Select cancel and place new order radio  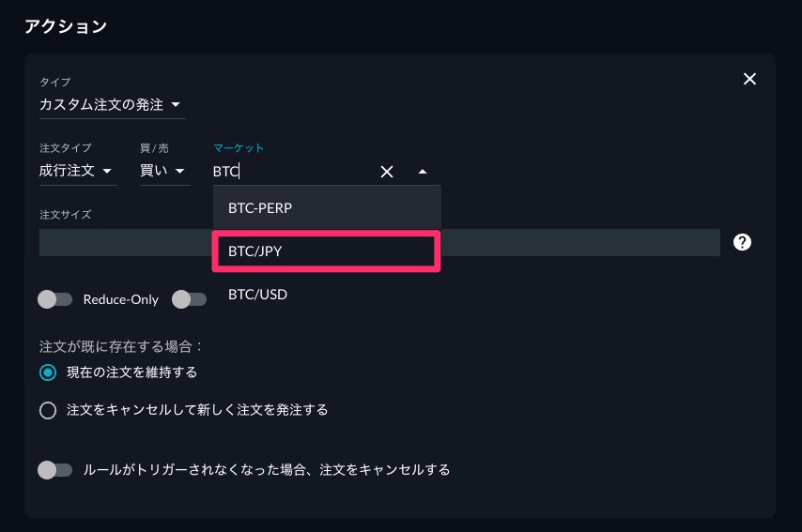(x=48, y=410)
